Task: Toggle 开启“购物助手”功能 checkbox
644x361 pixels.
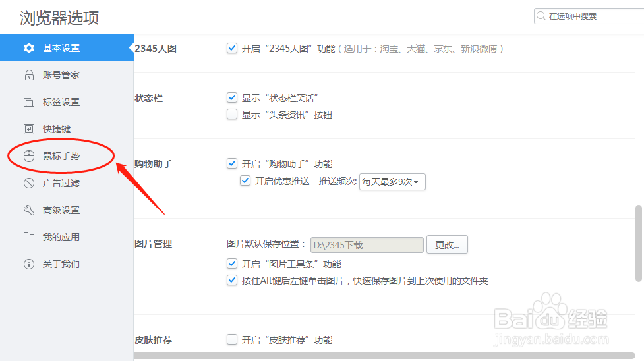Action: point(232,163)
